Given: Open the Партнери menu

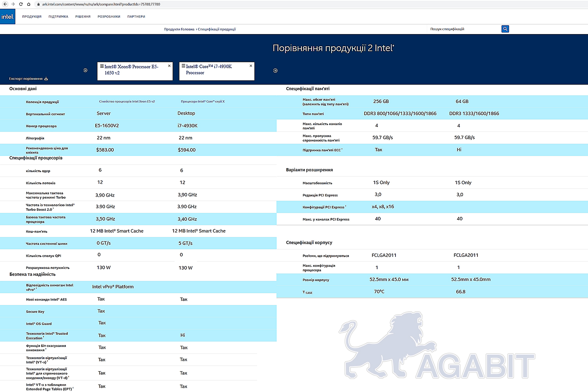Looking at the screenshot, I should click(x=136, y=17).
